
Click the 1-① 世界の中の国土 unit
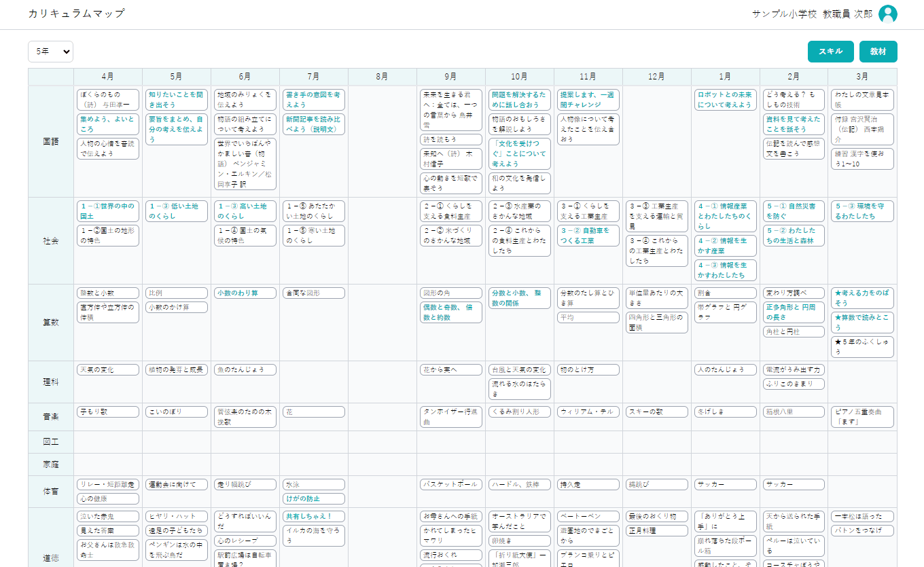coord(107,211)
